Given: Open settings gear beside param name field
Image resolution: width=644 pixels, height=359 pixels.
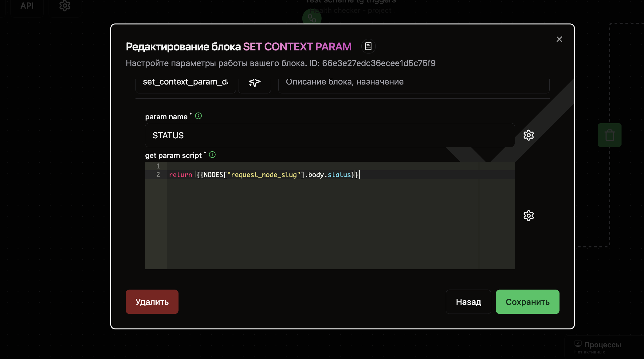Looking at the screenshot, I should [528, 135].
